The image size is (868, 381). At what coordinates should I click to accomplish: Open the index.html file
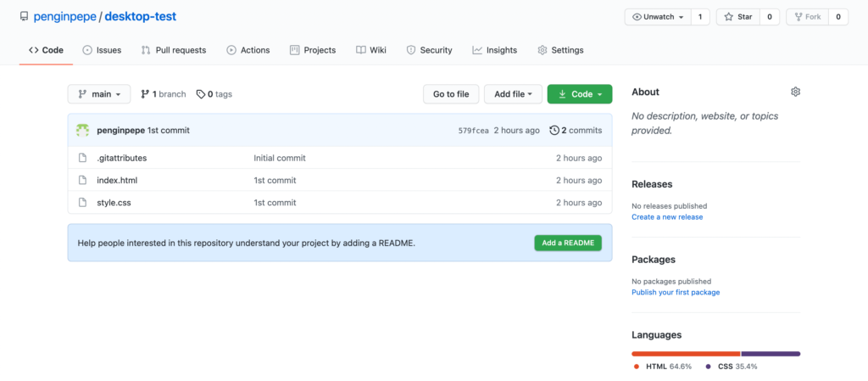(x=117, y=180)
